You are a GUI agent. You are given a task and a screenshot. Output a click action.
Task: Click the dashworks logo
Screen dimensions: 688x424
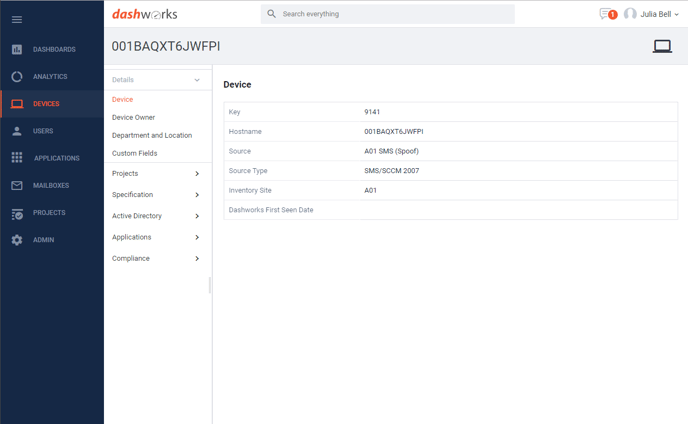click(145, 14)
